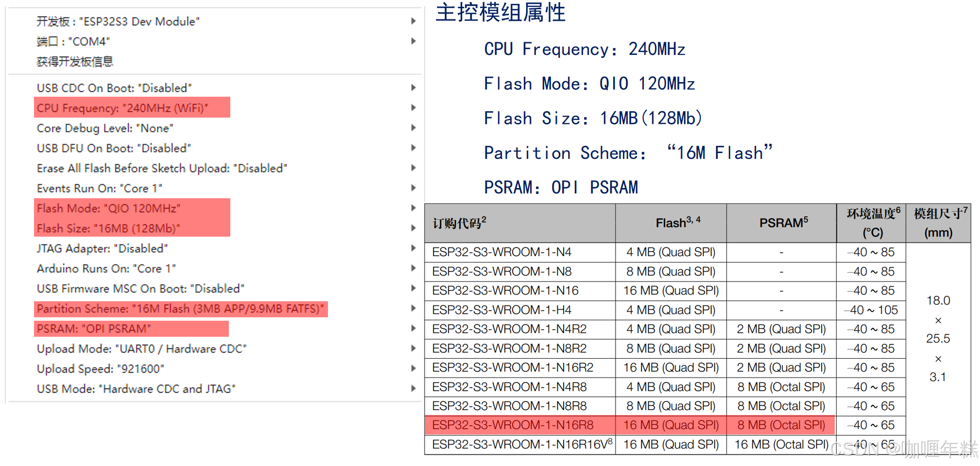Viewport: 980px width, 466px height.
Task: Click "16 MB (Octal SPI)" PSRAM cell
Action: pyautogui.click(x=782, y=444)
